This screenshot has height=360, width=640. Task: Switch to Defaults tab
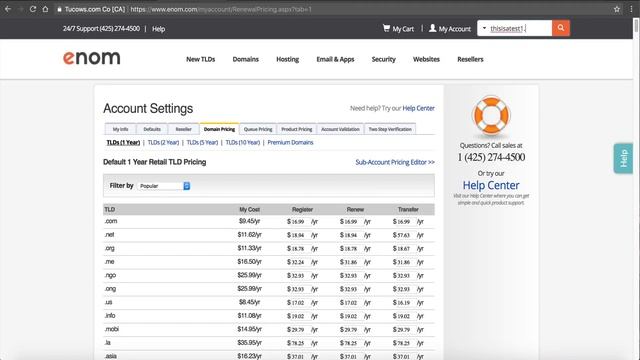(152, 129)
